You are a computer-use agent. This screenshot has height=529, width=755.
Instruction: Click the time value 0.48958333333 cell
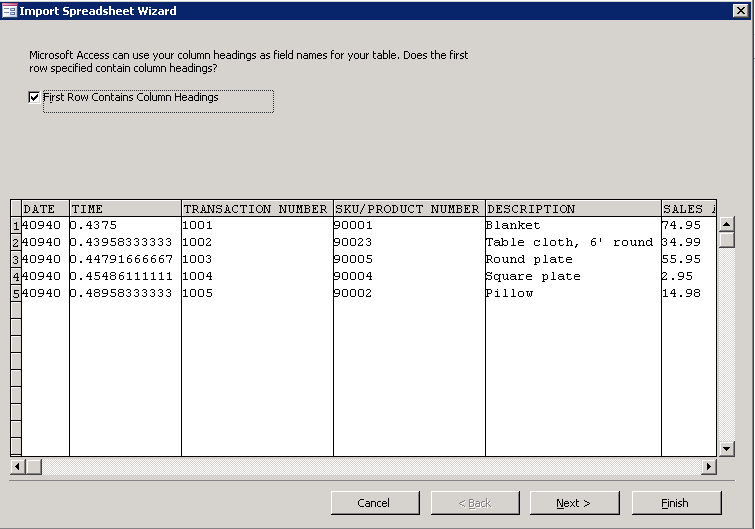tap(125, 293)
